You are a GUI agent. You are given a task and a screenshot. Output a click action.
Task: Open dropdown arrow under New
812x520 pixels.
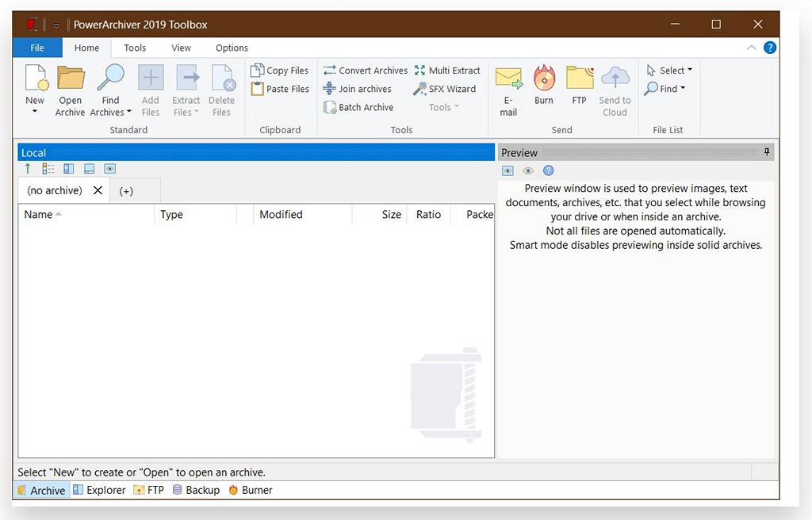[x=35, y=111]
